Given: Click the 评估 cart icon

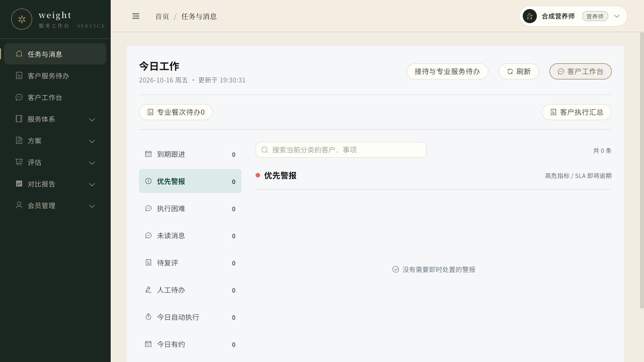Looking at the screenshot, I should point(19,162).
